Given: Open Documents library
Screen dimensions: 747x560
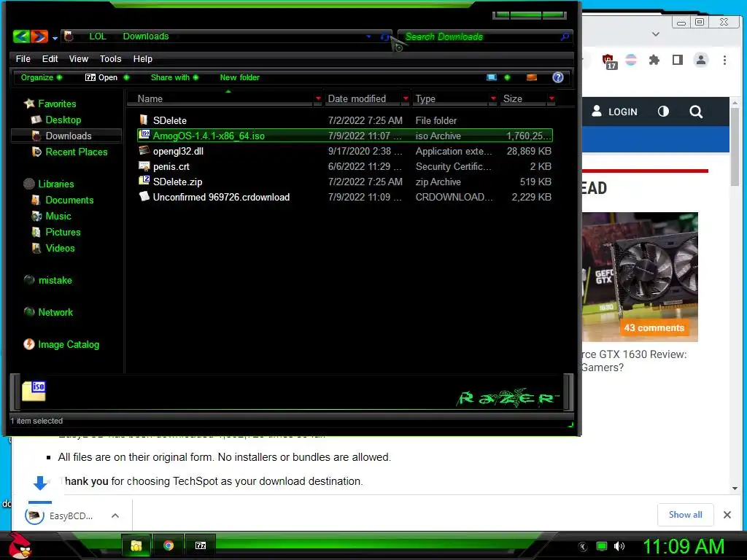Looking at the screenshot, I should (x=69, y=200).
